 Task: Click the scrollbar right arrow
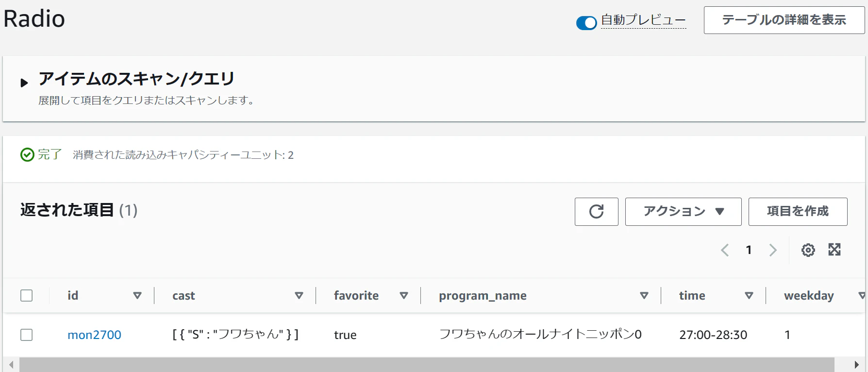857,365
